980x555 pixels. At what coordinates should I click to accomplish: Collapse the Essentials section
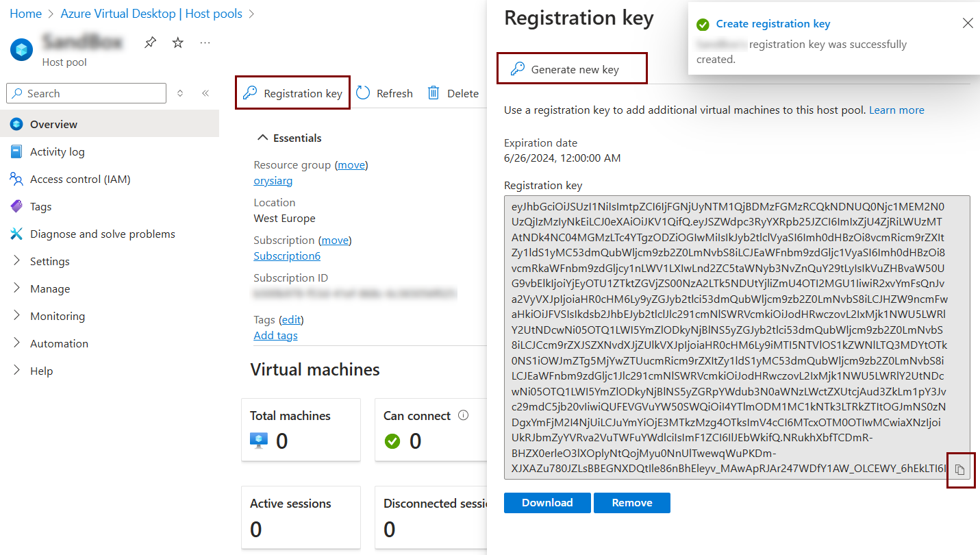tap(262, 138)
